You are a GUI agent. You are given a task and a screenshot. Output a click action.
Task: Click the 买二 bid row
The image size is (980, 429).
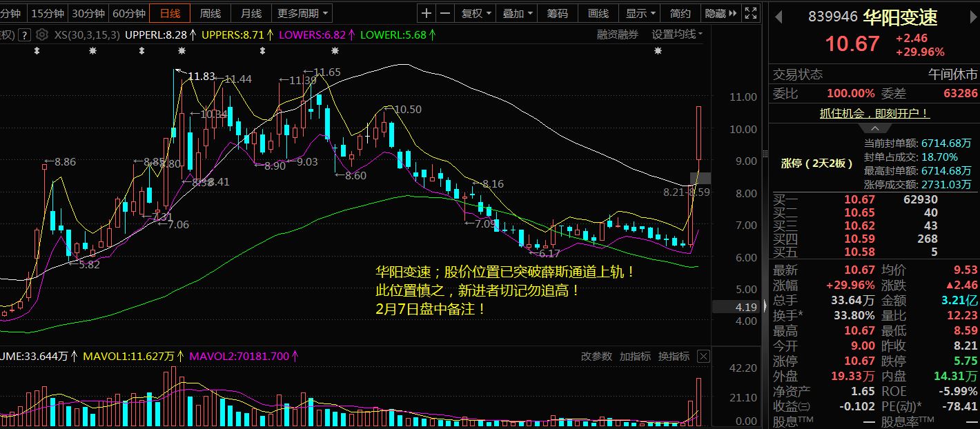(874, 212)
